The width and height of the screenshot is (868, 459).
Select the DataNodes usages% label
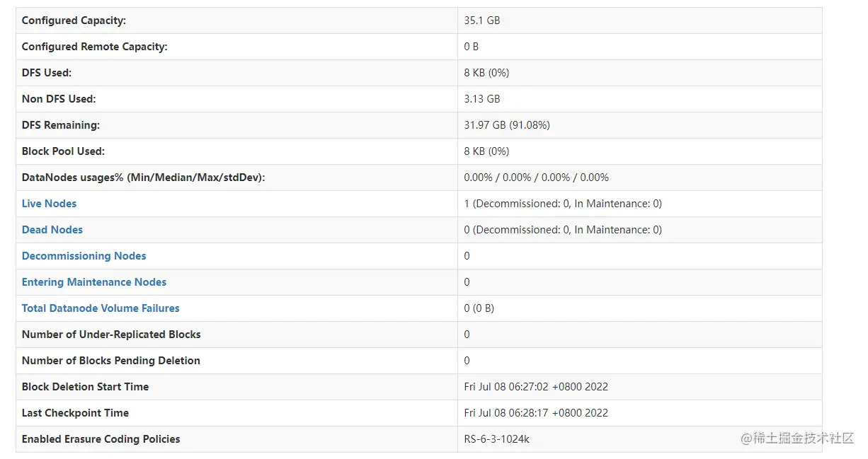[x=144, y=178]
